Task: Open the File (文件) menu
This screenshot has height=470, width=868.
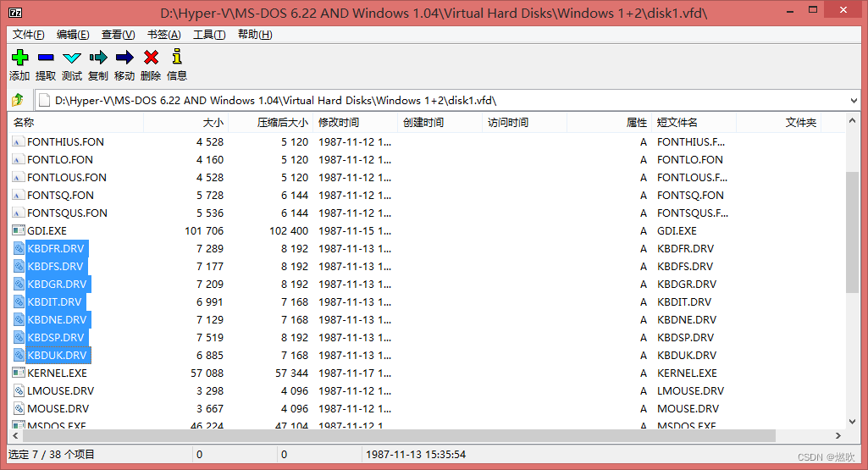Action: (28, 35)
